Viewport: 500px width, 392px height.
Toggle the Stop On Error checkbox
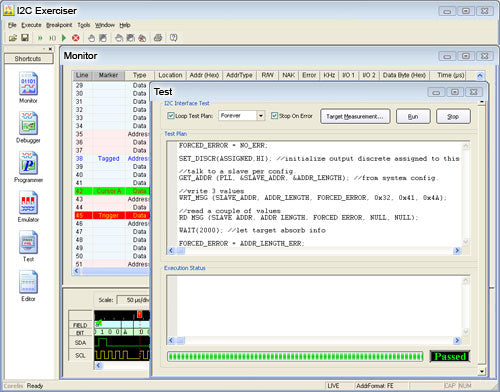(274, 116)
